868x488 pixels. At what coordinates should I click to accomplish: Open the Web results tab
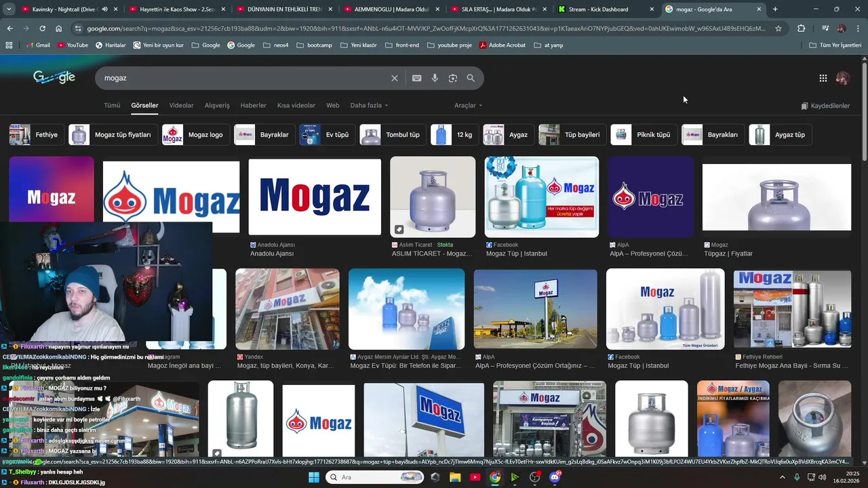pos(332,106)
